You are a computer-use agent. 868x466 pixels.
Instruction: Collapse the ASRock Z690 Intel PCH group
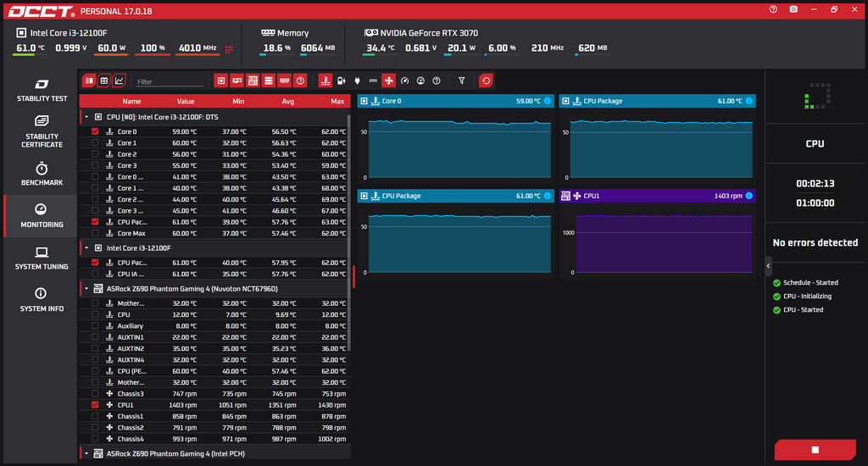[86, 453]
